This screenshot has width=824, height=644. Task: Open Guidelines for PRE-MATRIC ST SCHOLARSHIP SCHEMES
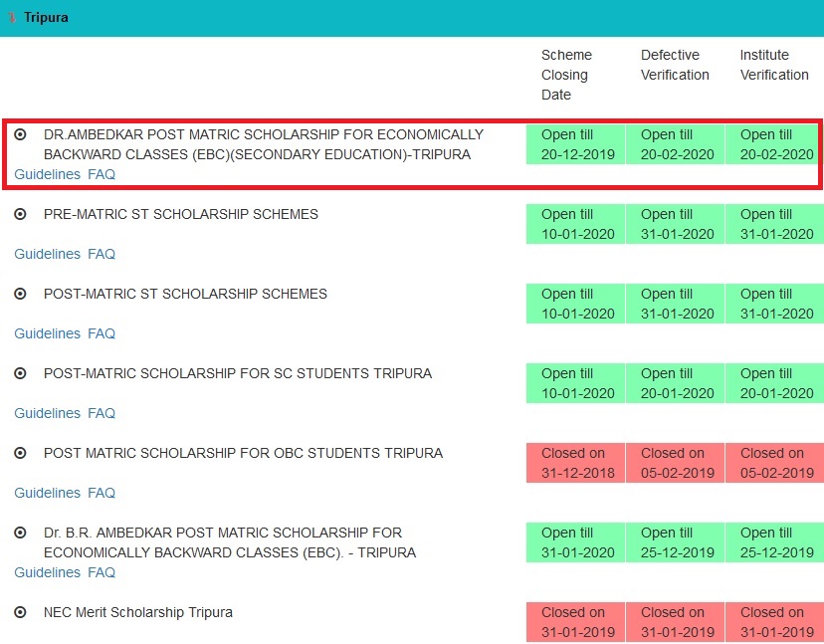48,254
